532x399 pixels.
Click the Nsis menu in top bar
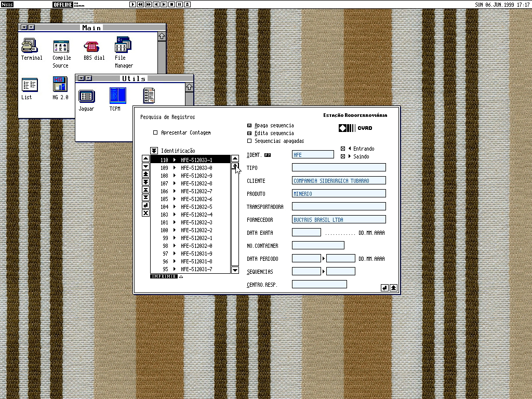click(7, 4)
